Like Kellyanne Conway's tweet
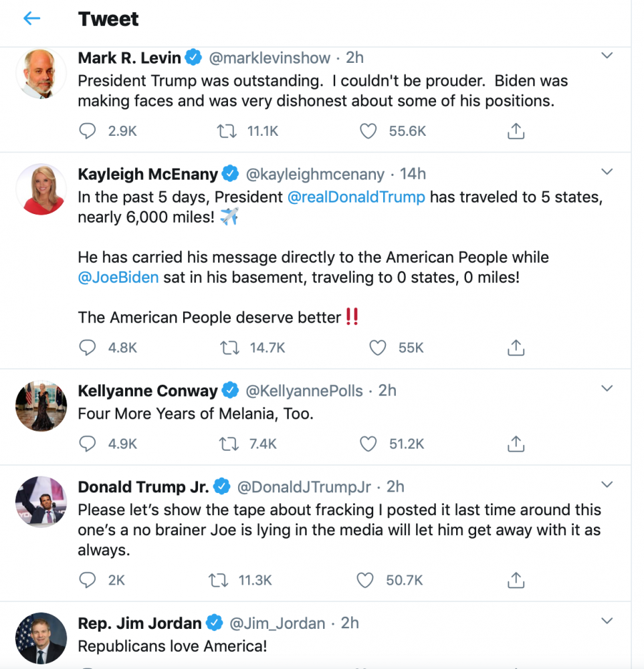This screenshot has height=669, width=644. point(368,444)
